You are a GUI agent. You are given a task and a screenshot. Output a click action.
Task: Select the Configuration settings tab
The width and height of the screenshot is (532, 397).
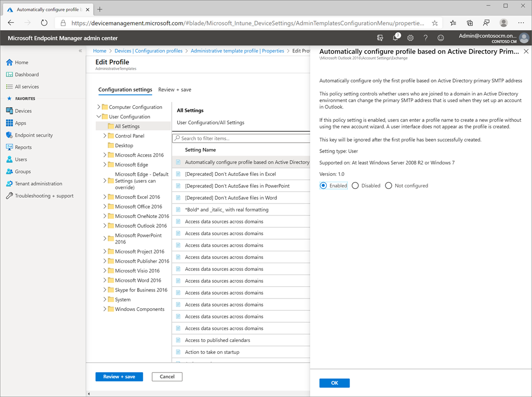[125, 90]
